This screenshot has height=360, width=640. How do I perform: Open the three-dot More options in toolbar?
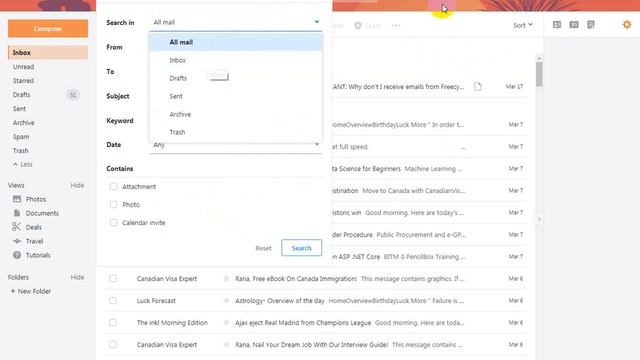pos(396,25)
